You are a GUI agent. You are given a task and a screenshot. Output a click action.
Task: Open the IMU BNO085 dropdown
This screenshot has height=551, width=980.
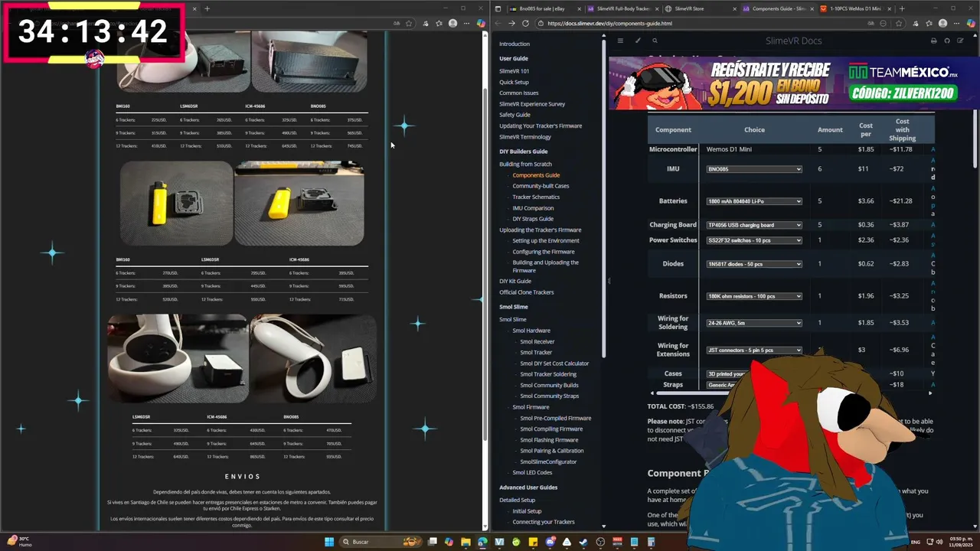[x=754, y=169]
